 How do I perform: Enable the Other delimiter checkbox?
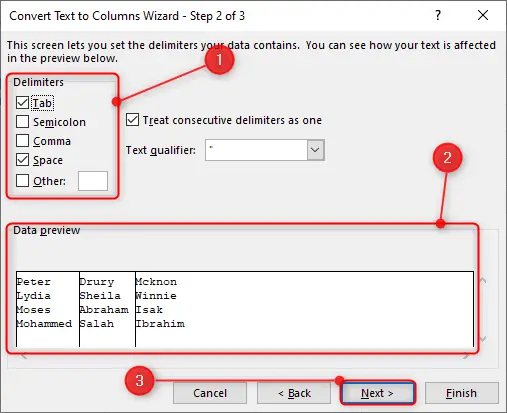pos(22,181)
